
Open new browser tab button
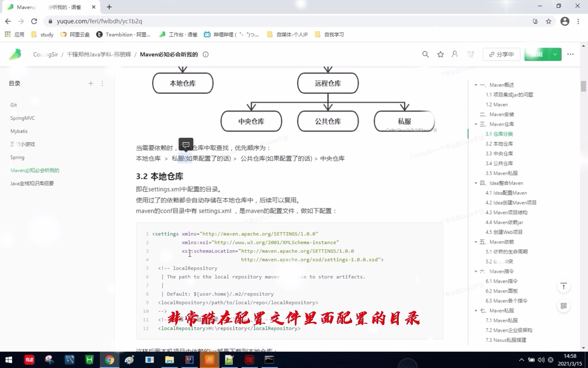(109, 7)
